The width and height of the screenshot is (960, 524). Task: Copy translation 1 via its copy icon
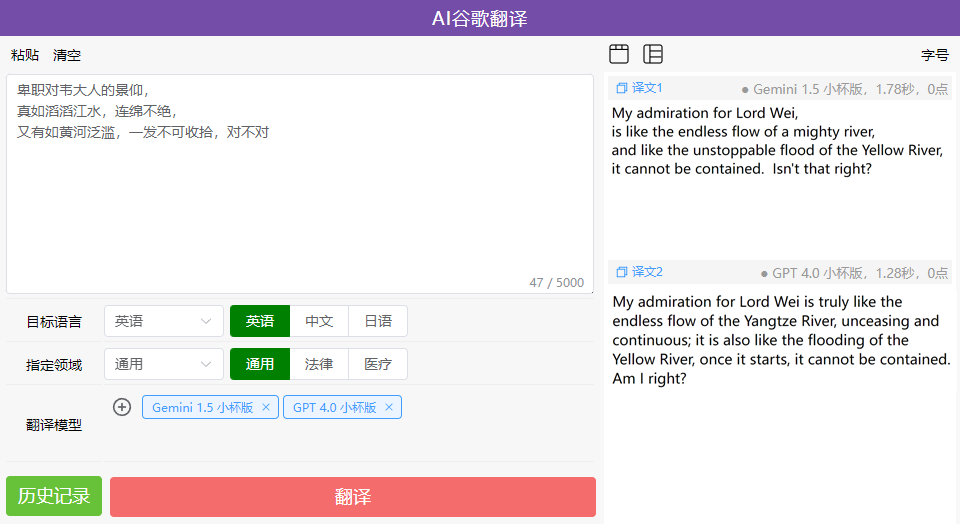pos(621,88)
